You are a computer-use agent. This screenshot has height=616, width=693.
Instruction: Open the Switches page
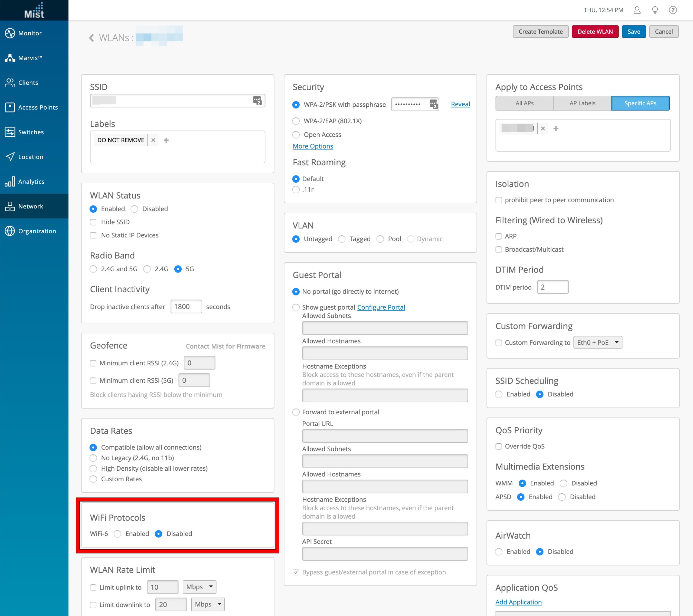tap(31, 132)
